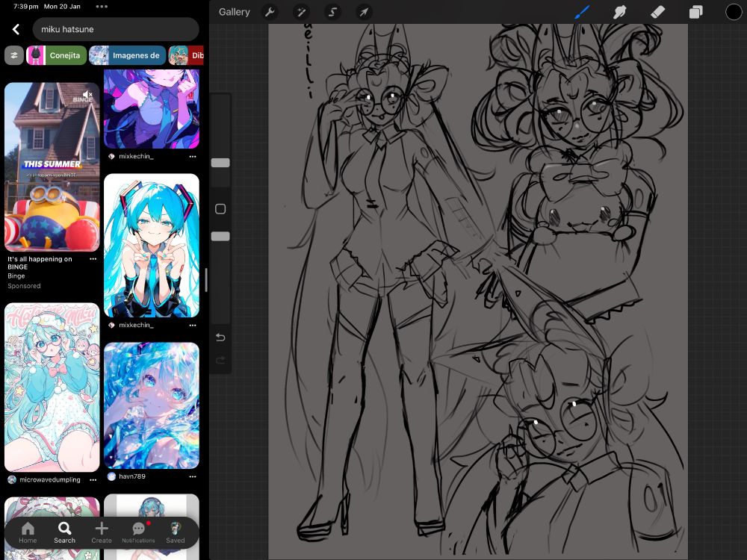
Task: Focus the 'miku hatsune' search field
Action: 116,29
